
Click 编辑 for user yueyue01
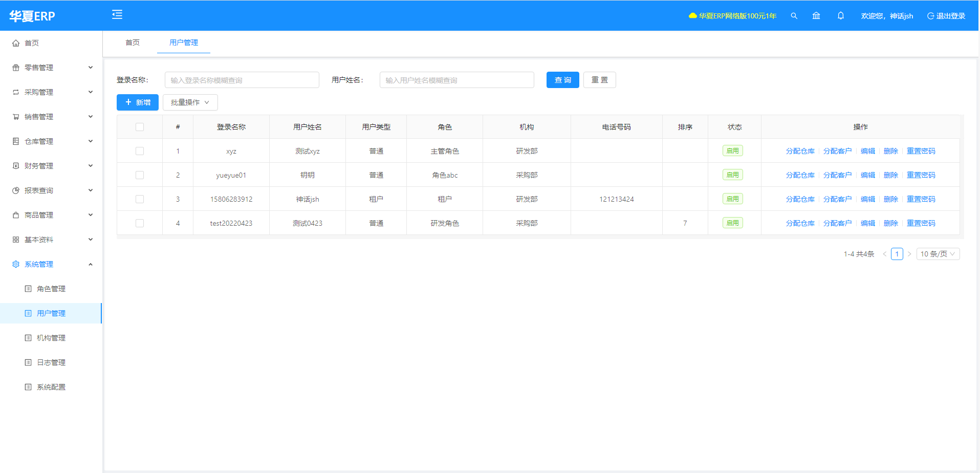click(x=868, y=175)
